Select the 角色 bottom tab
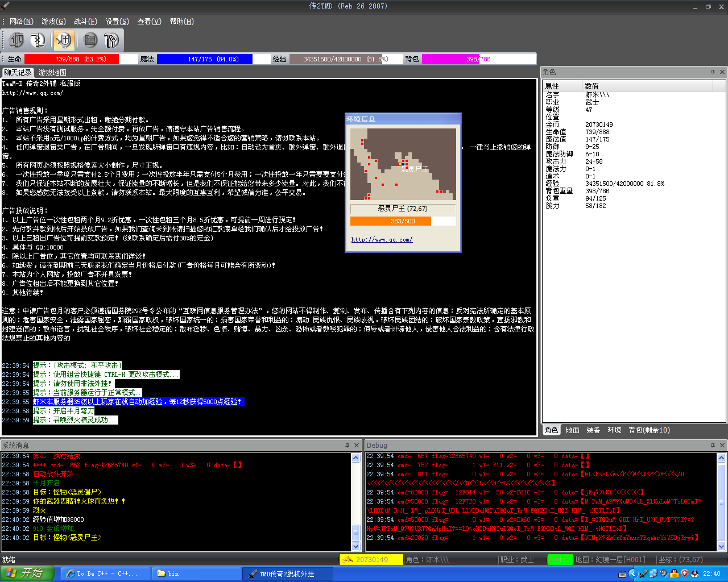Image resolution: width=728 pixels, height=582 pixels. point(551,430)
